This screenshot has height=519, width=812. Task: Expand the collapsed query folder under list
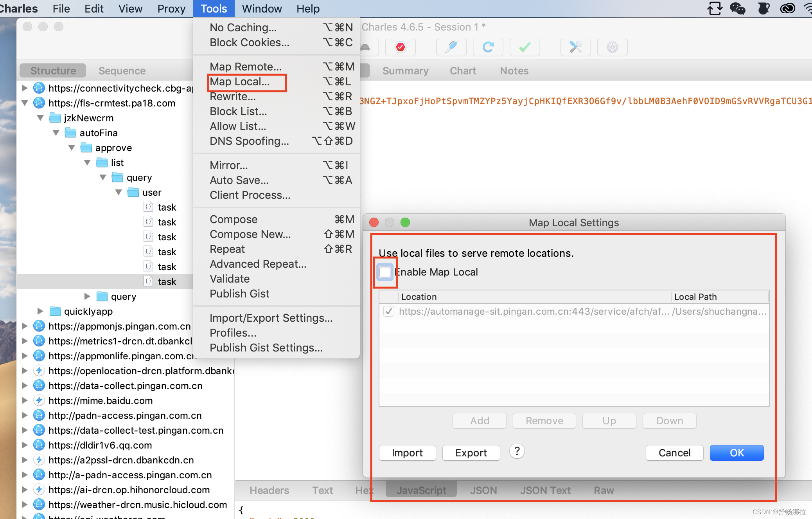[x=87, y=296]
